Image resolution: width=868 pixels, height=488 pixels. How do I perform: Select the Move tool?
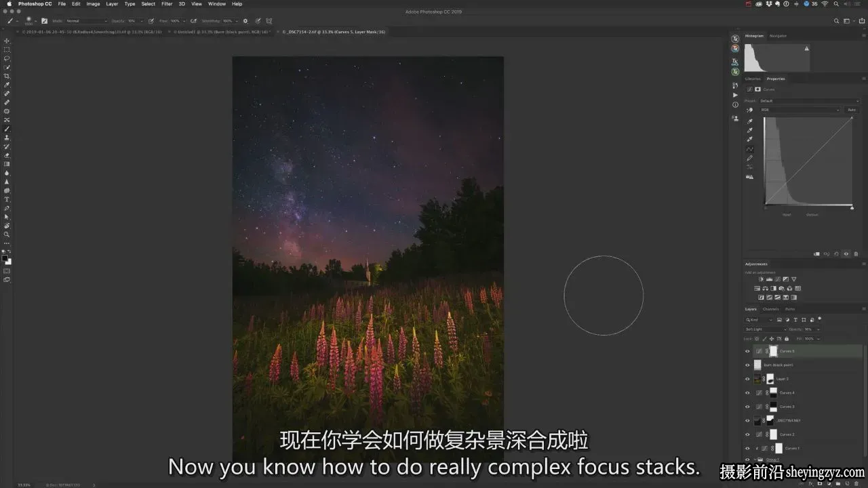point(7,41)
